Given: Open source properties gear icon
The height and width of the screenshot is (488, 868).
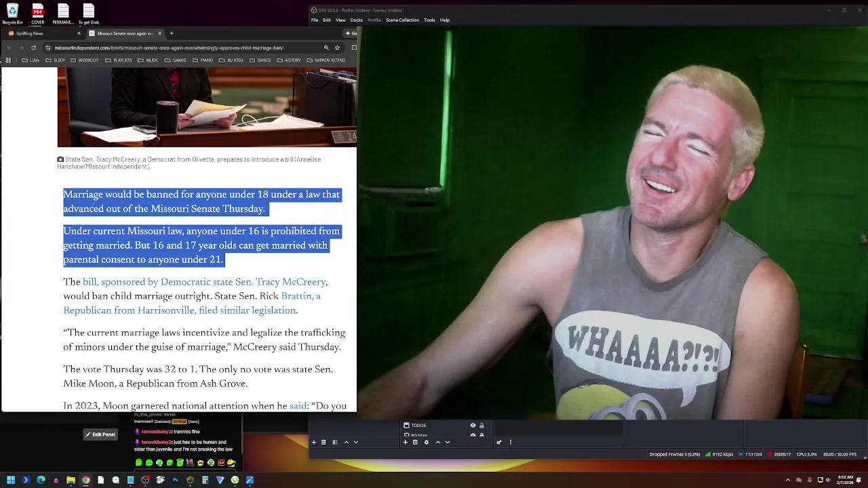Looking at the screenshot, I should pyautogui.click(x=426, y=442).
